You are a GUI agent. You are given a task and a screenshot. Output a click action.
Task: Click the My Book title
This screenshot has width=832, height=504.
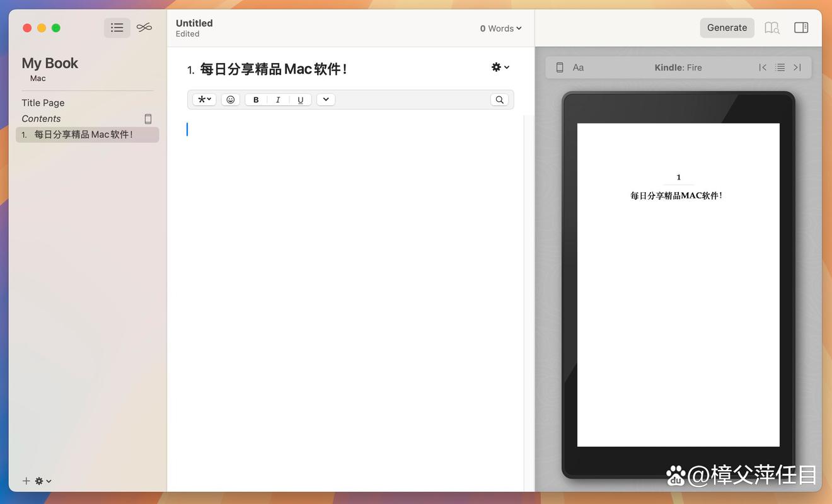click(x=50, y=63)
